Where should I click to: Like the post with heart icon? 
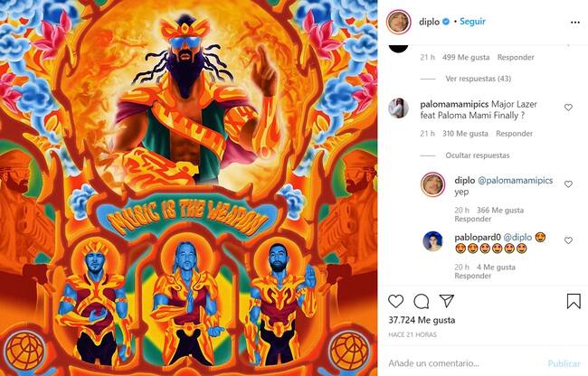click(x=395, y=301)
